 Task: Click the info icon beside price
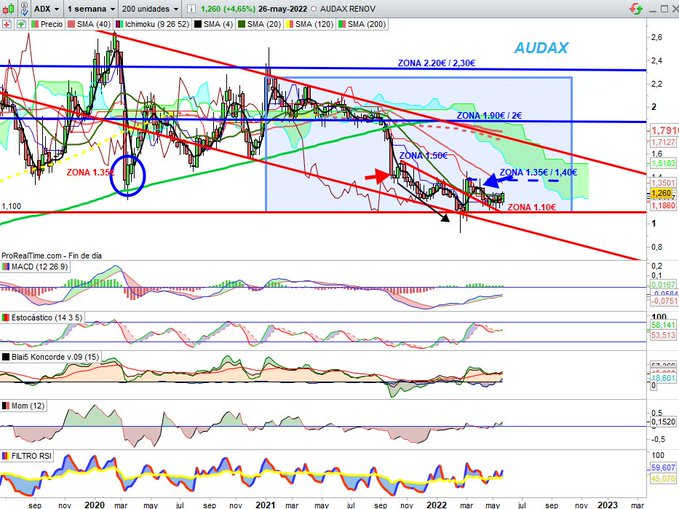coord(191,9)
